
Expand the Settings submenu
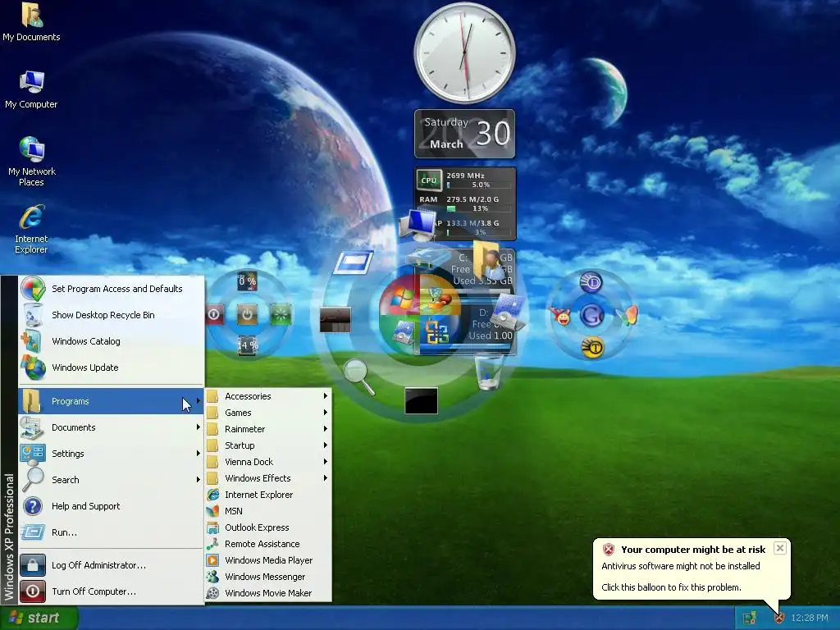[x=112, y=454]
